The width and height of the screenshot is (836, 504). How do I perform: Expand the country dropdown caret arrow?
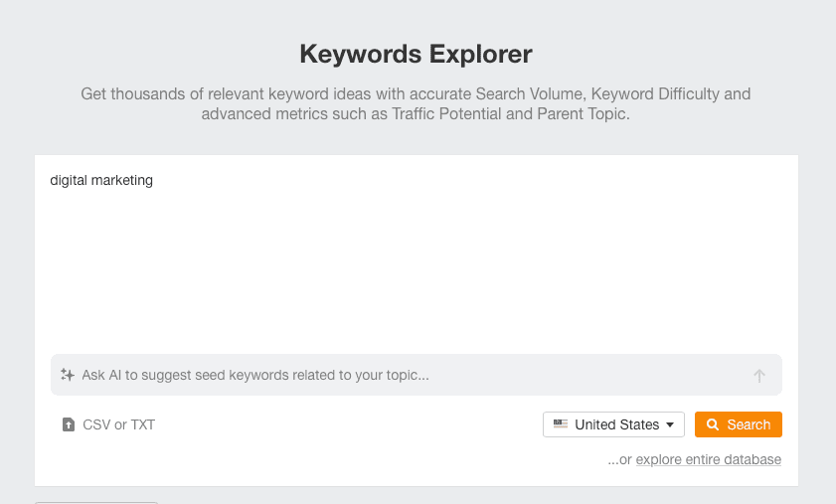click(670, 424)
